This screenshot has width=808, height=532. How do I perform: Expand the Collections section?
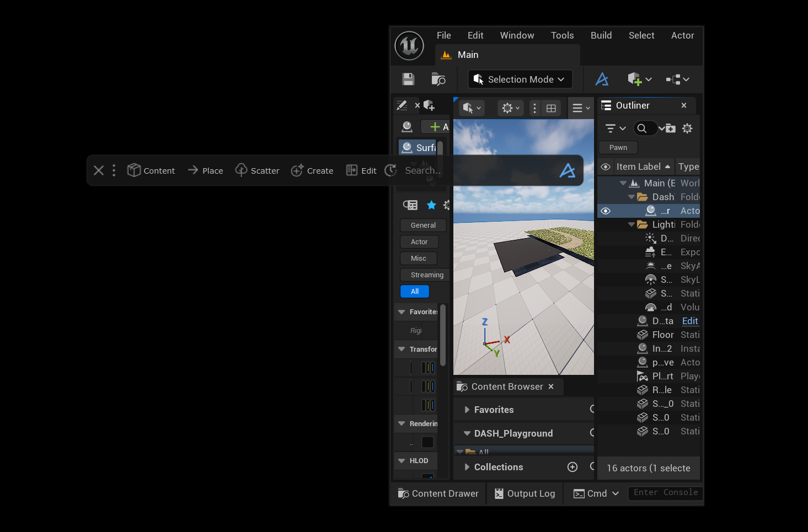467,467
